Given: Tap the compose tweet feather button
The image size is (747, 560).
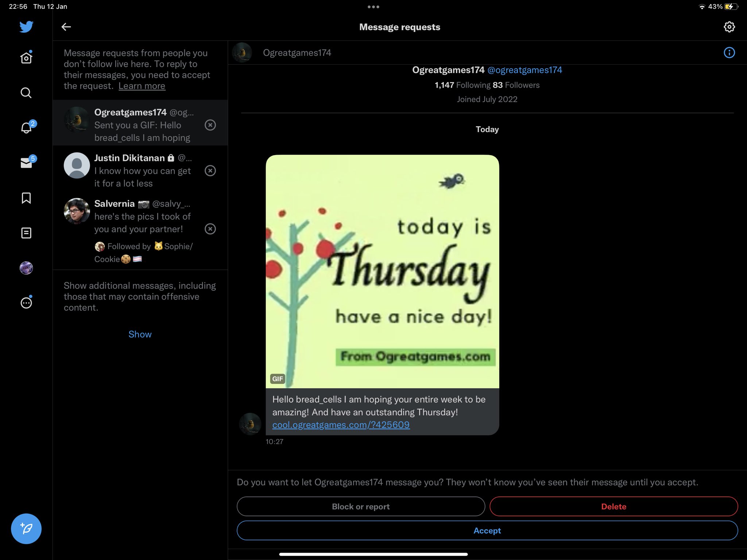Looking at the screenshot, I should (x=26, y=529).
